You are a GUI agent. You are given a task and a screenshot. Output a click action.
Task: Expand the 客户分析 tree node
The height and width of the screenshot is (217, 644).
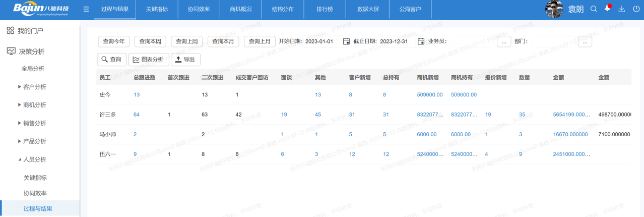point(20,87)
